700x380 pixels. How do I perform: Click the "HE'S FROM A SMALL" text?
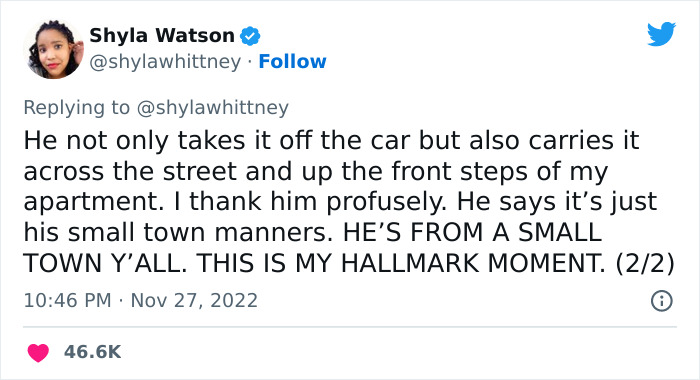point(472,232)
